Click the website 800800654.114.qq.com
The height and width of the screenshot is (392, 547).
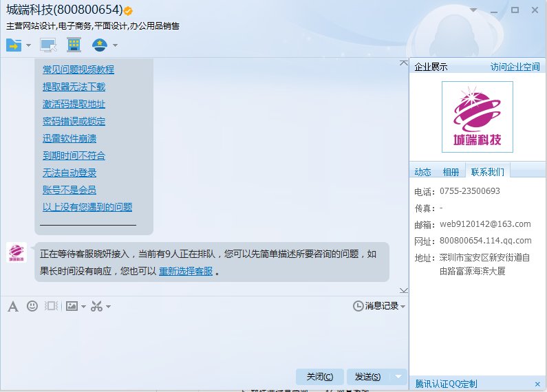coord(486,241)
